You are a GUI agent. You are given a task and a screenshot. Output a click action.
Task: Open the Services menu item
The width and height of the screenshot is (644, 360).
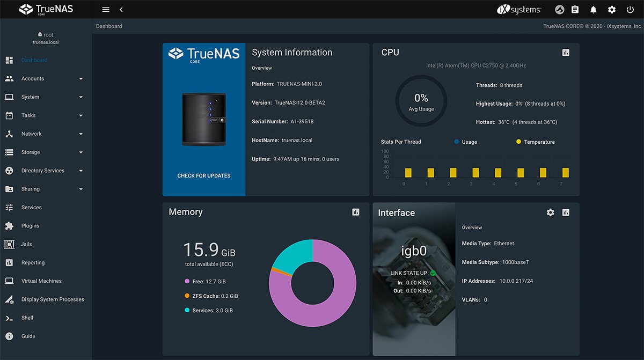[31, 207]
